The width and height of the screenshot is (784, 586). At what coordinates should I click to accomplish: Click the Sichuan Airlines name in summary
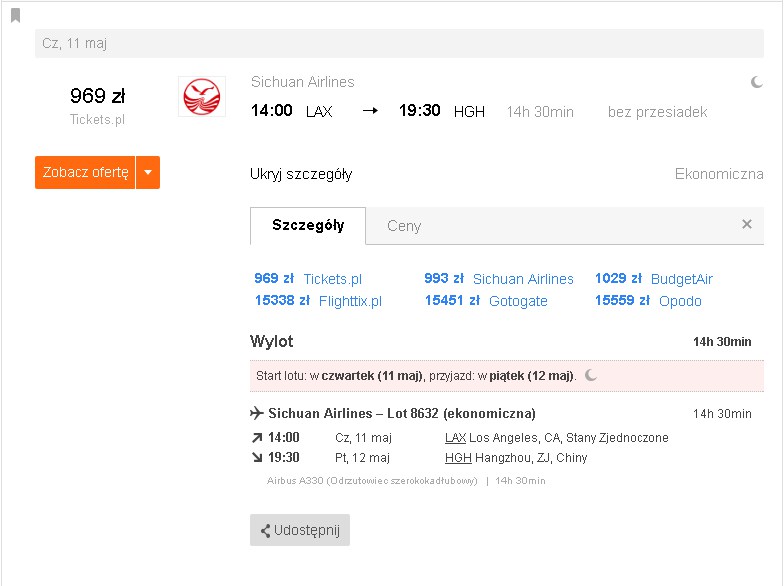tap(302, 82)
